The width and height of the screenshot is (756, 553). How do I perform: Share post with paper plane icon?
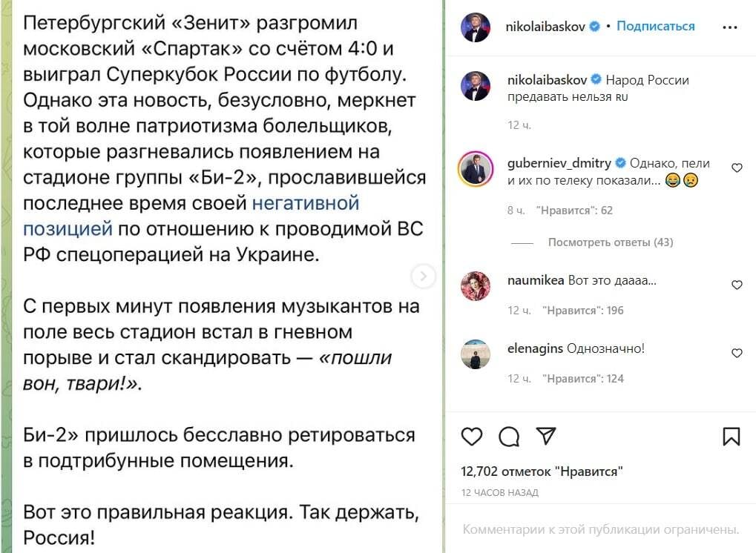pos(545,436)
